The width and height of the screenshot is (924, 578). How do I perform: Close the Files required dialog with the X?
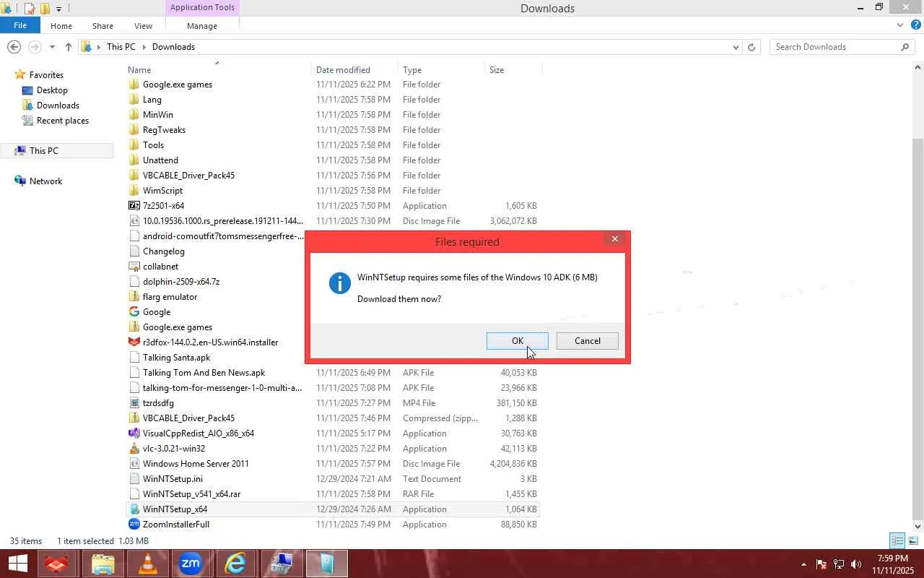point(615,239)
